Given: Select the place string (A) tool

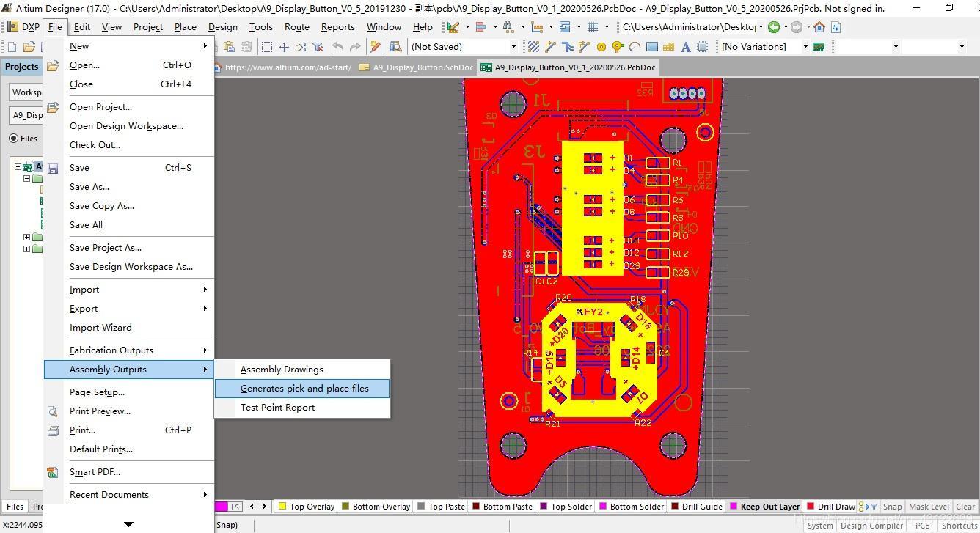Looking at the screenshot, I should pyautogui.click(x=686, y=47).
